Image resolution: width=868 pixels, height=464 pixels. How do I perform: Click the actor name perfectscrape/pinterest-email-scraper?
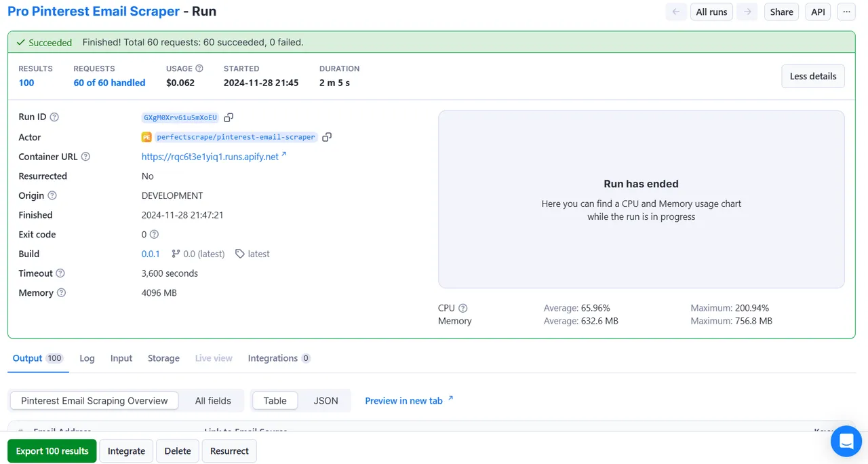pos(236,137)
